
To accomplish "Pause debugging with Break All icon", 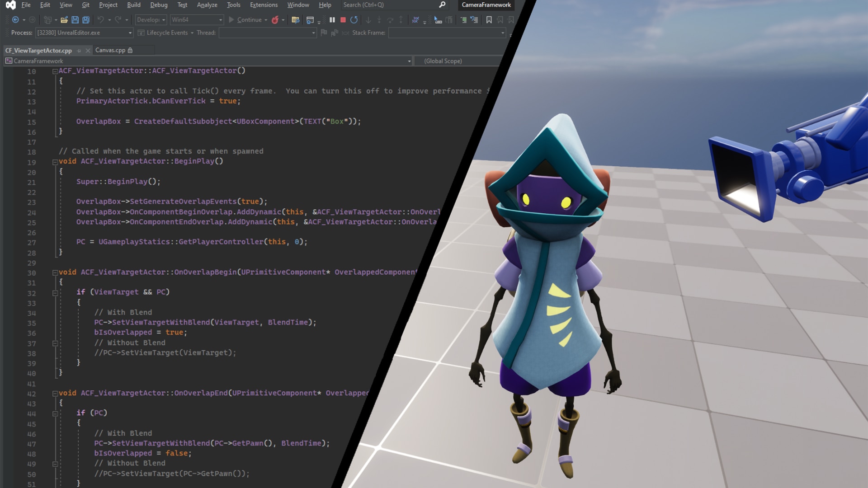I will click(332, 20).
